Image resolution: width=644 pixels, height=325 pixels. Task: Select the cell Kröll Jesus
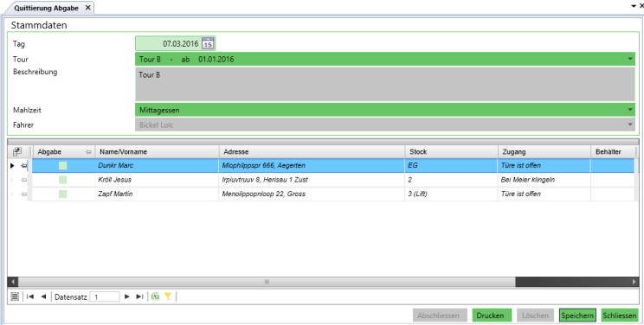157,180
